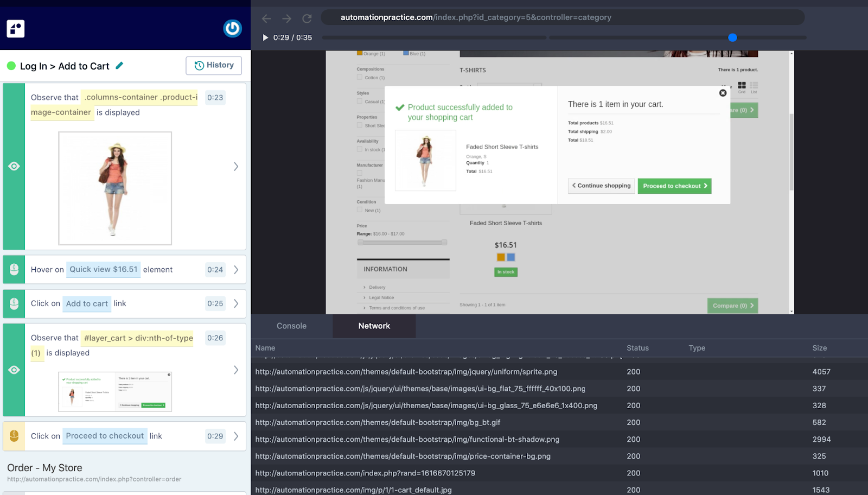Click the video play button
This screenshot has width=868, height=495.
tap(265, 37)
